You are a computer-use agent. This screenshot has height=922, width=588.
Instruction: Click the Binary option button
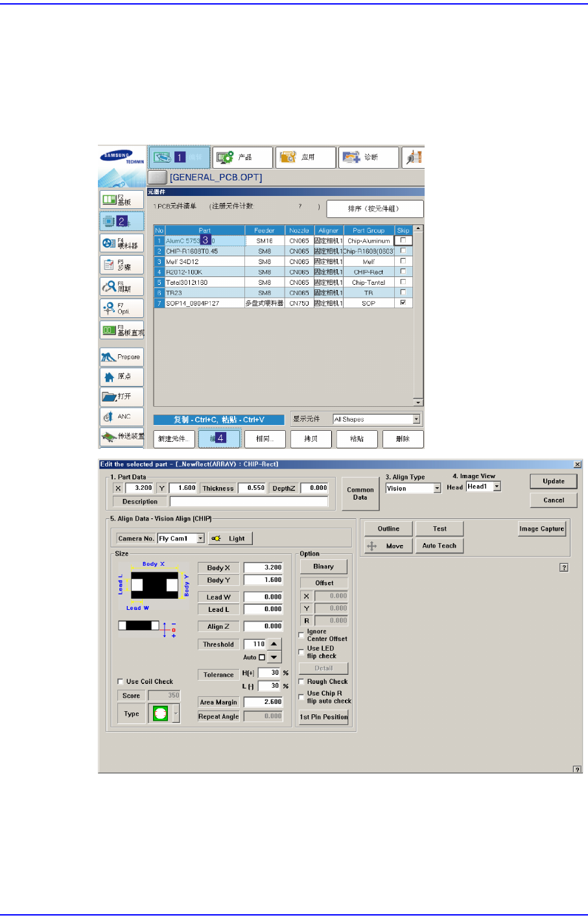click(323, 567)
